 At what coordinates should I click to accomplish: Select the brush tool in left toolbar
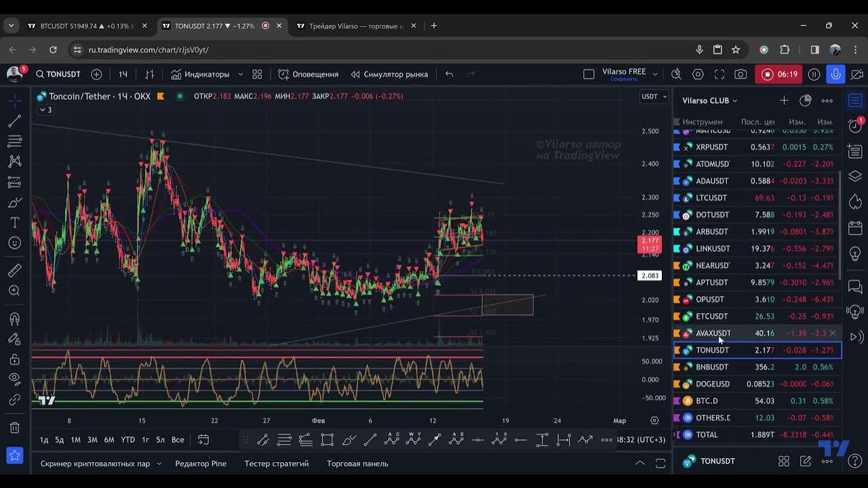pos(14,203)
